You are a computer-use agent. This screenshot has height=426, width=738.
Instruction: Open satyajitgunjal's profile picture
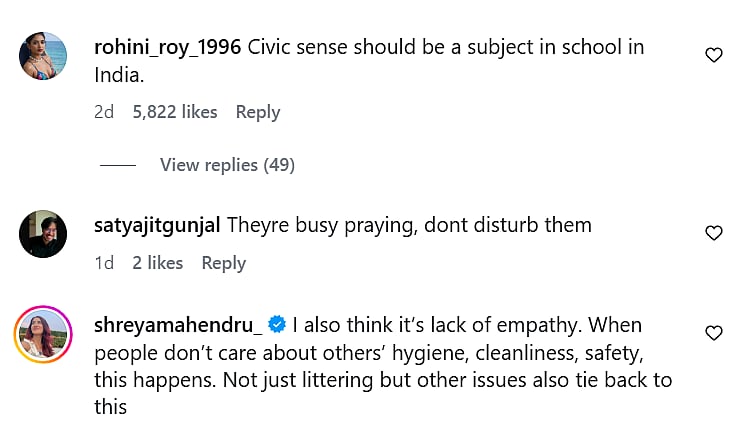coord(44,234)
